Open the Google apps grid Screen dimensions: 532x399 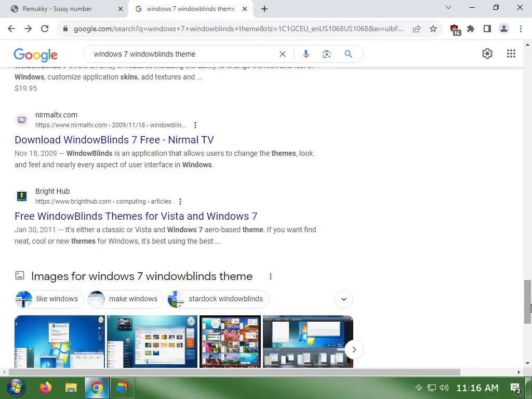point(511,54)
